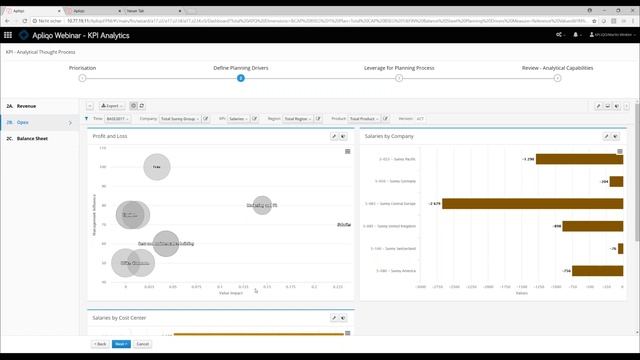Click the collapse button left of Export
This screenshot has height=360, width=640.
[x=90, y=106]
